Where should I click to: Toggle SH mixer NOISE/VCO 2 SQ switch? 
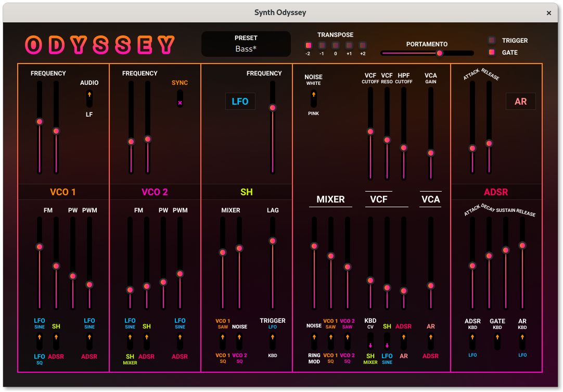239,342
